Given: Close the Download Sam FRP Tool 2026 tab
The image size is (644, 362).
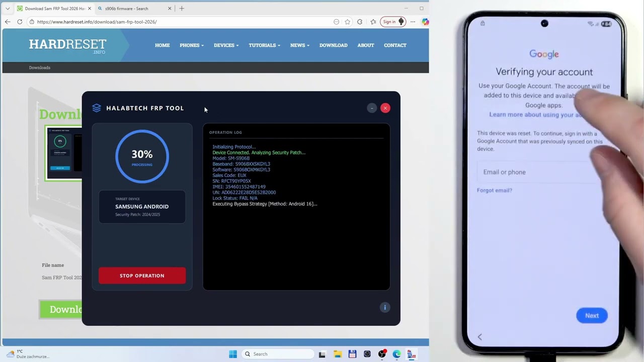Looking at the screenshot, I should 90,9.
